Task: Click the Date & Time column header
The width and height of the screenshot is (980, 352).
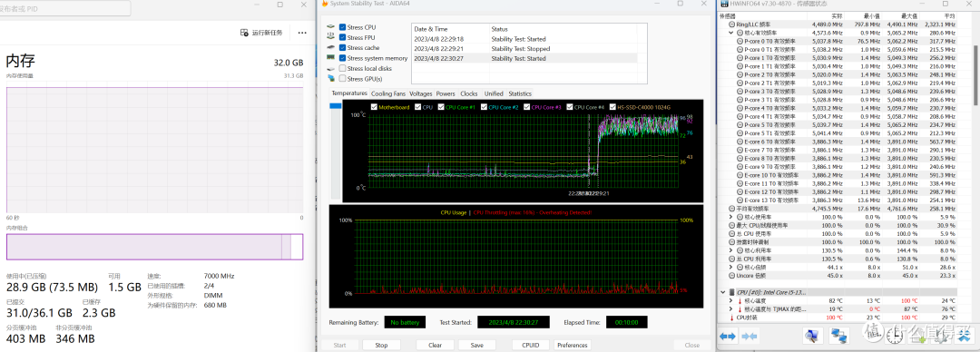Action: (x=451, y=29)
